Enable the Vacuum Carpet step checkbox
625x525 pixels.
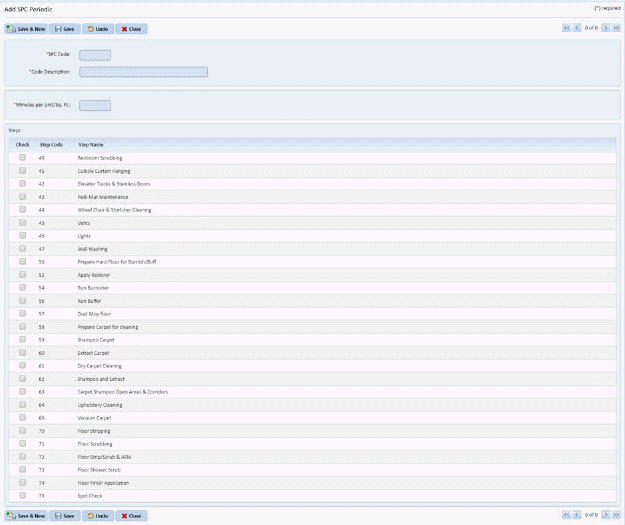22,418
